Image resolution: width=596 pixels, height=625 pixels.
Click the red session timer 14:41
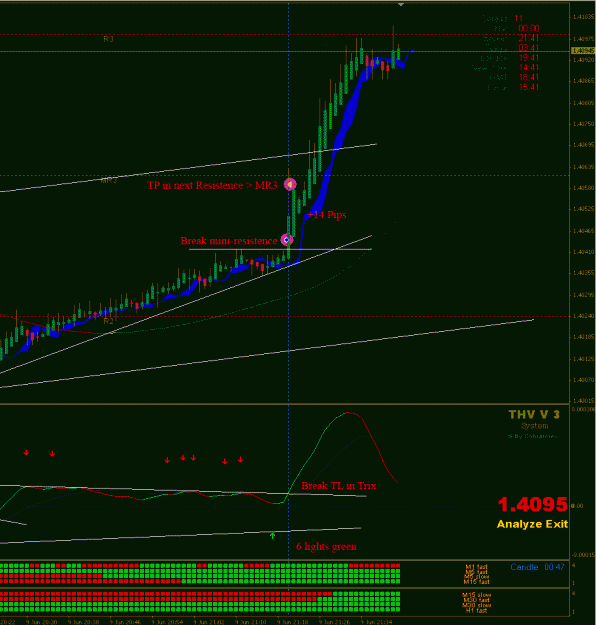(x=529, y=68)
